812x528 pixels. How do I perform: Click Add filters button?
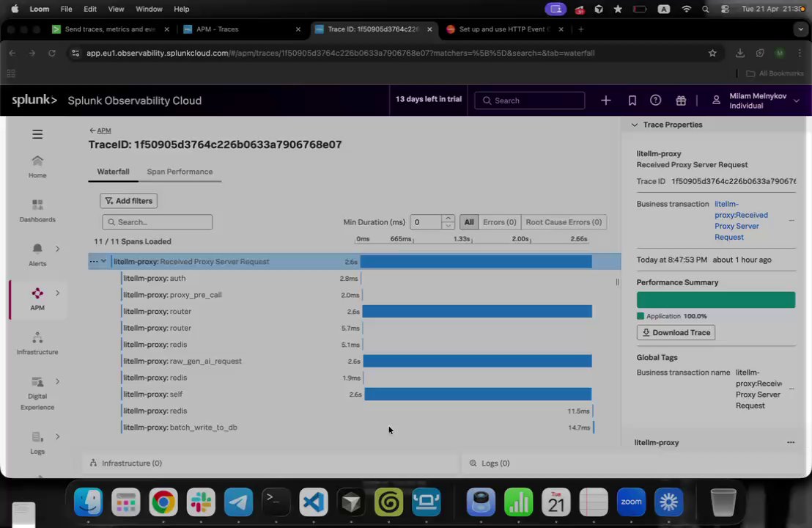(128, 200)
